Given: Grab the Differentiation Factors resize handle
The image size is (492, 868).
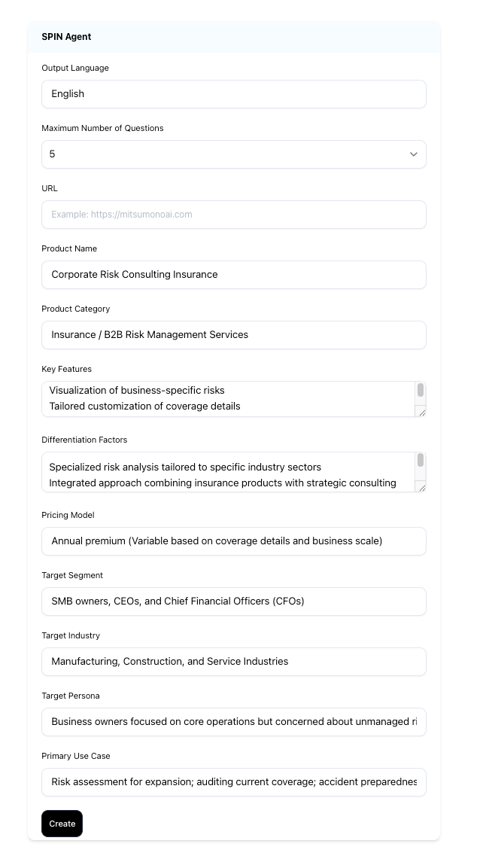Looking at the screenshot, I should coord(422,487).
